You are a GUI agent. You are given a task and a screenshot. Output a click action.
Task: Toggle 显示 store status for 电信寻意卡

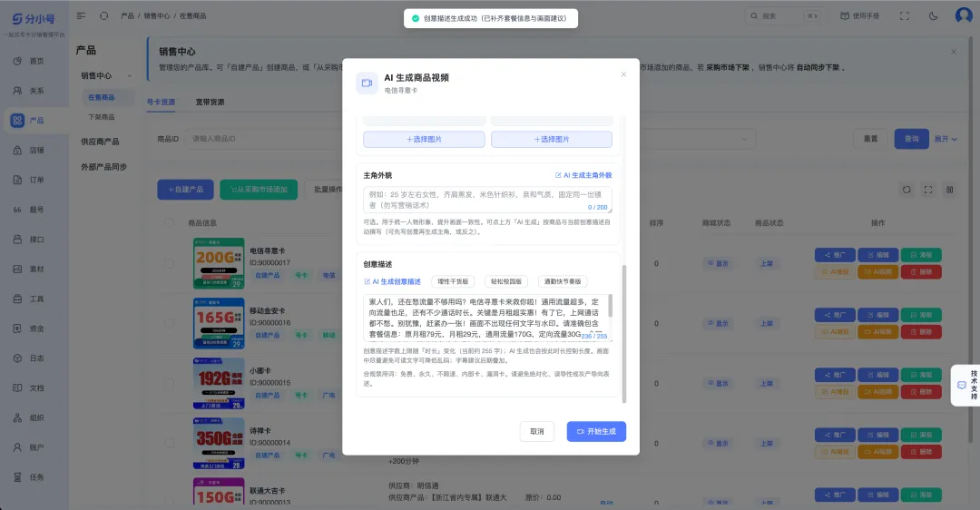point(718,263)
